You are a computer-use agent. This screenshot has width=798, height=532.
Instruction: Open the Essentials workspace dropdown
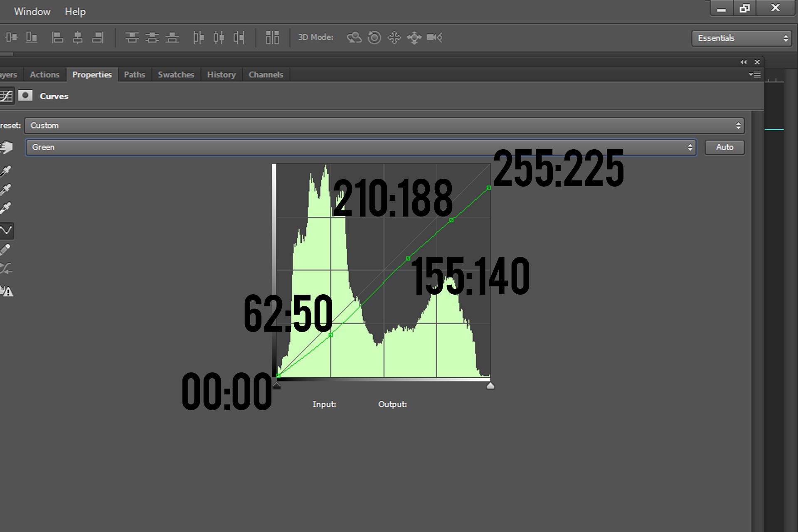[x=741, y=38]
